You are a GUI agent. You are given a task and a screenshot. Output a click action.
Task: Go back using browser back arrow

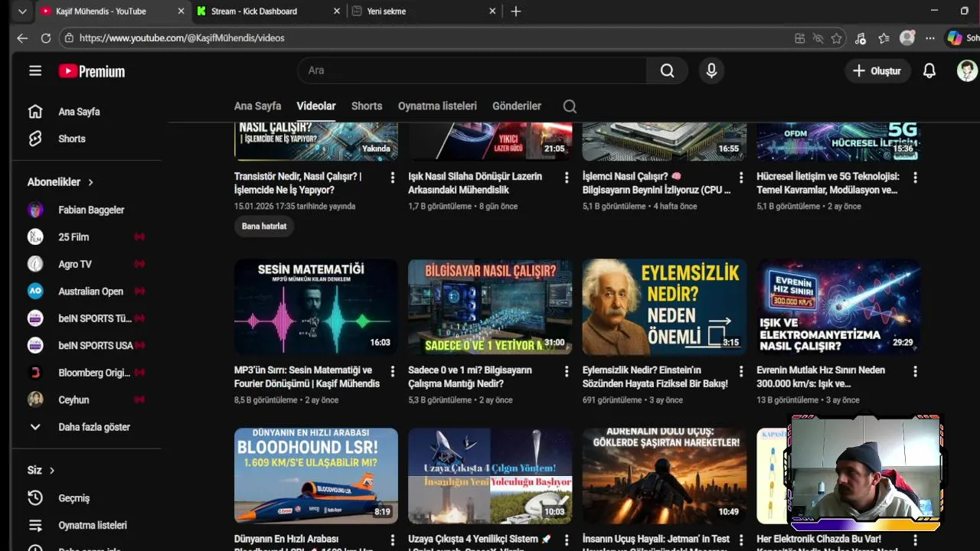(22, 38)
